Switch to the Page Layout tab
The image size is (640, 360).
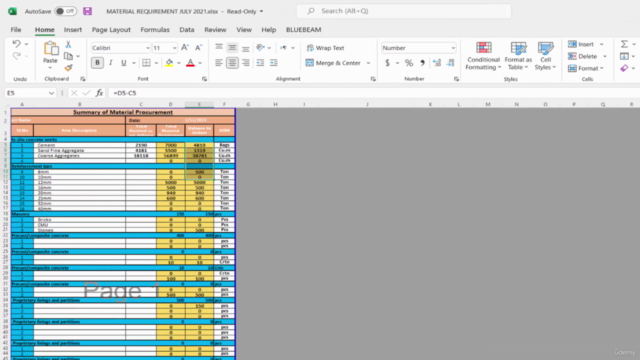[x=111, y=29]
